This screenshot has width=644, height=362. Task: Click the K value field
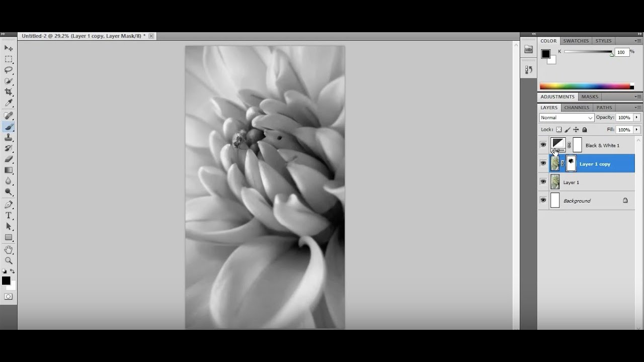pos(622,52)
